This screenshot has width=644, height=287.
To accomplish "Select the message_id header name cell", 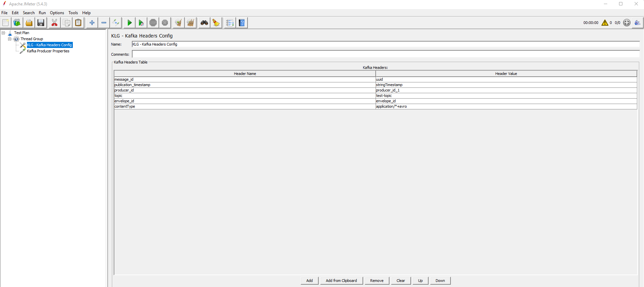I will pos(245,79).
